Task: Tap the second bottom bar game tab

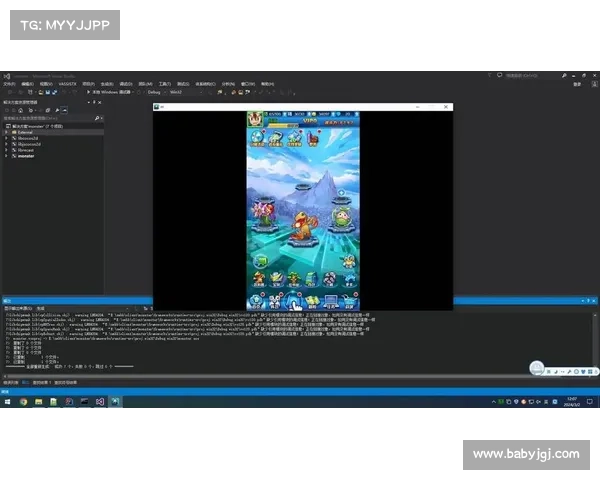Action: coord(274,301)
